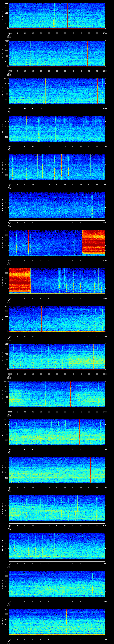Click the 17:00 end time label
This screenshot has height=644, width=114.
tap(105, 33)
